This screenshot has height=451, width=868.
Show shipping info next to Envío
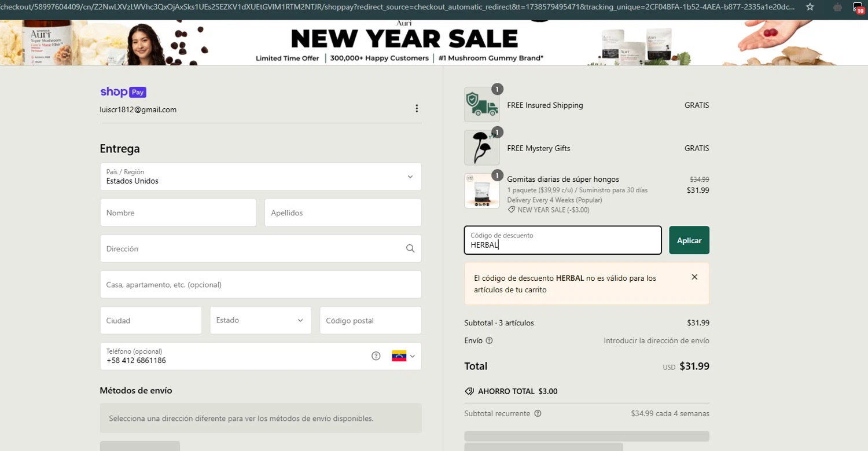[x=490, y=340]
